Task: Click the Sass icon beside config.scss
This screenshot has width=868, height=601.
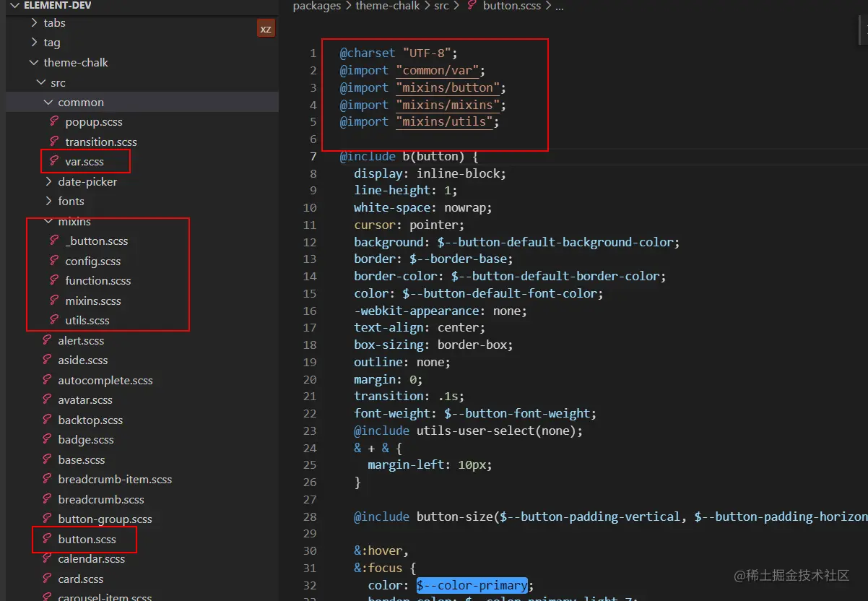Action: coord(54,260)
